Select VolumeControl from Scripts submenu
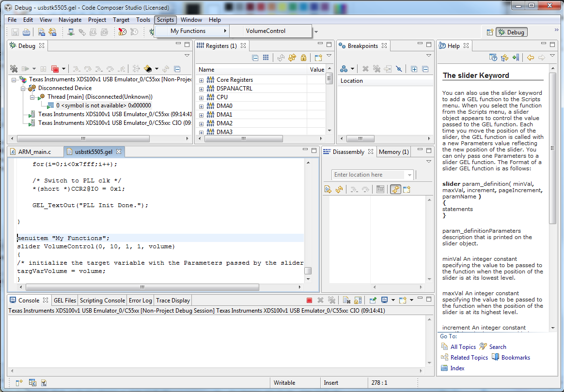Image resolution: width=564 pixels, height=392 pixels. tap(266, 31)
